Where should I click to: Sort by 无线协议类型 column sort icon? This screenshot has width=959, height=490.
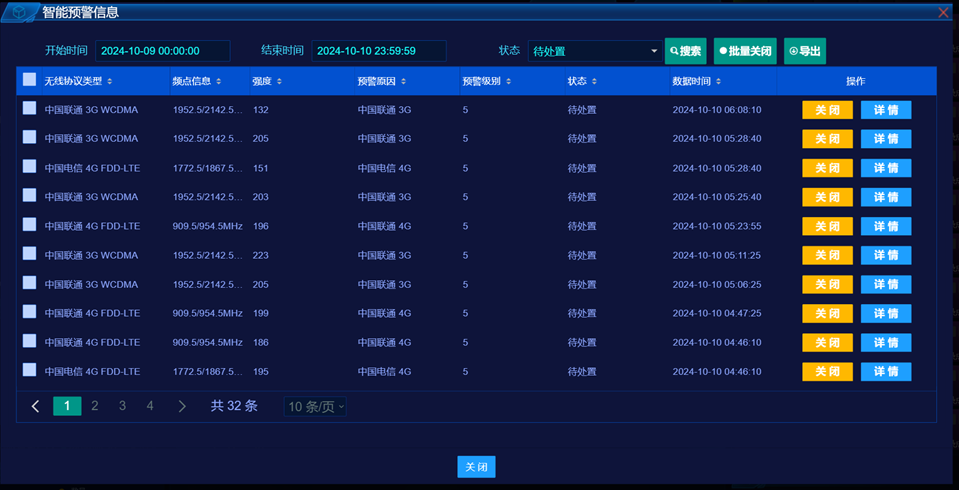(x=109, y=81)
